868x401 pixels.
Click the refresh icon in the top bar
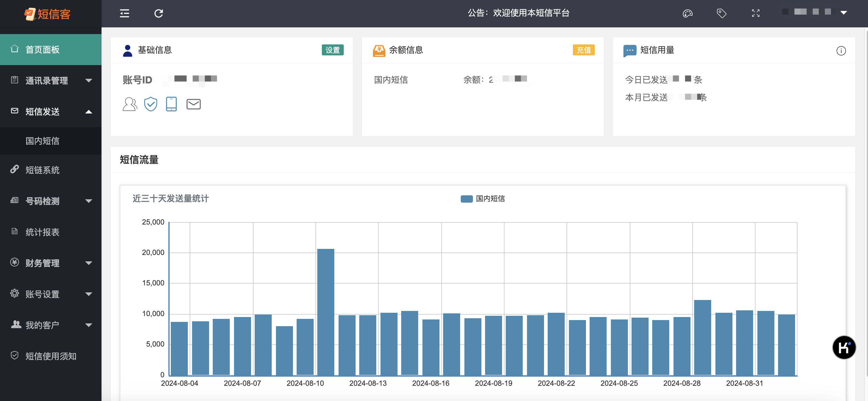pos(159,13)
